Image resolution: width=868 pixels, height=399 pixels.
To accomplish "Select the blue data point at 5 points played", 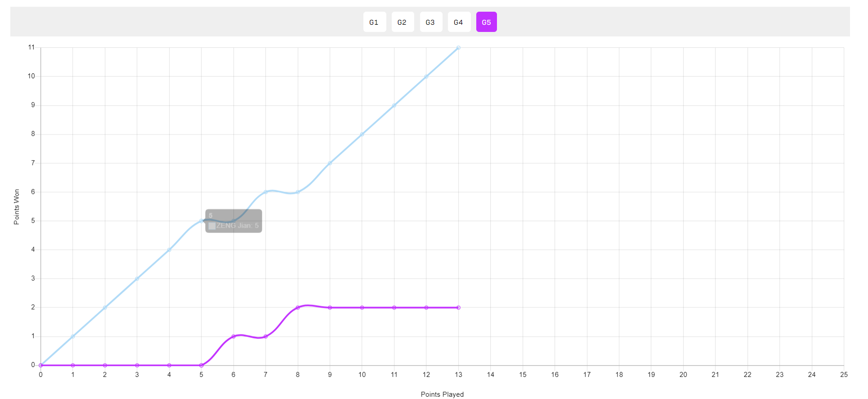I will click(201, 221).
